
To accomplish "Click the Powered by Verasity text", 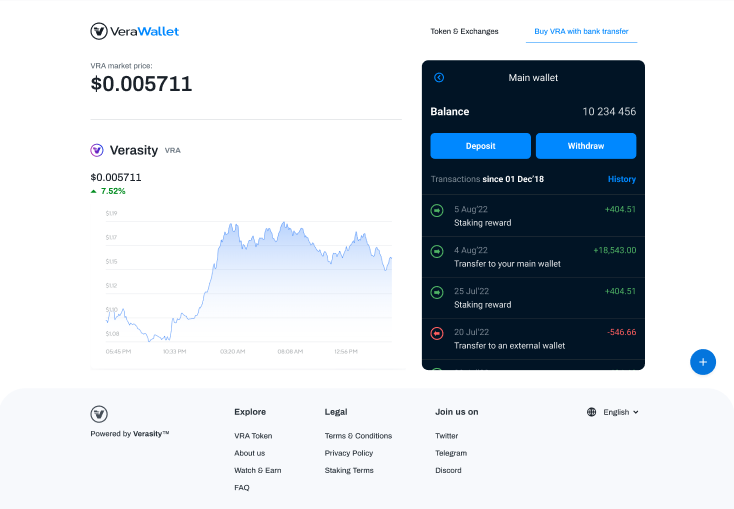I will (x=130, y=434).
